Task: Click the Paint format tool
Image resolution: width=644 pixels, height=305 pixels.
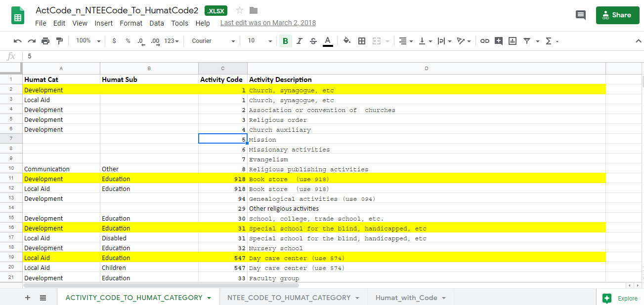Action: 58,41
